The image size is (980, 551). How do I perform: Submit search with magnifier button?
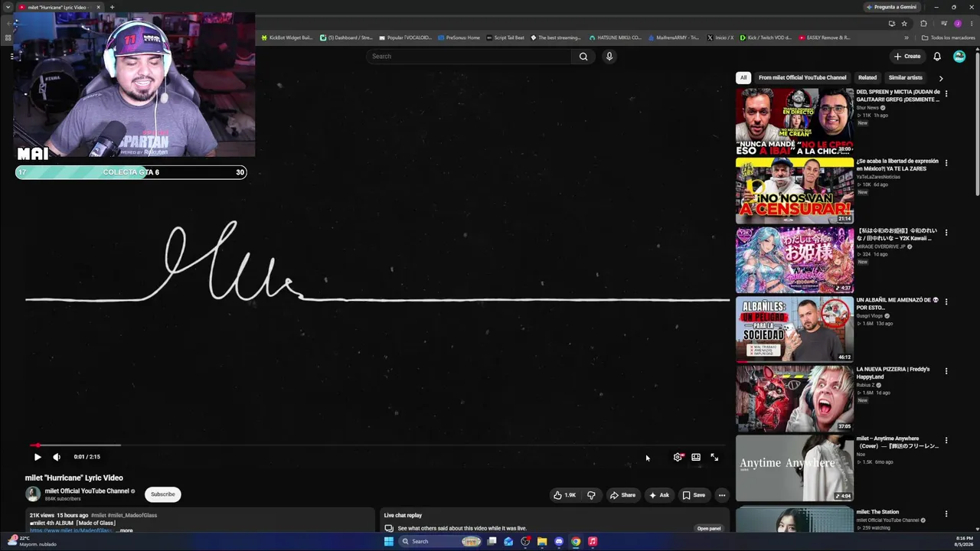pos(583,56)
